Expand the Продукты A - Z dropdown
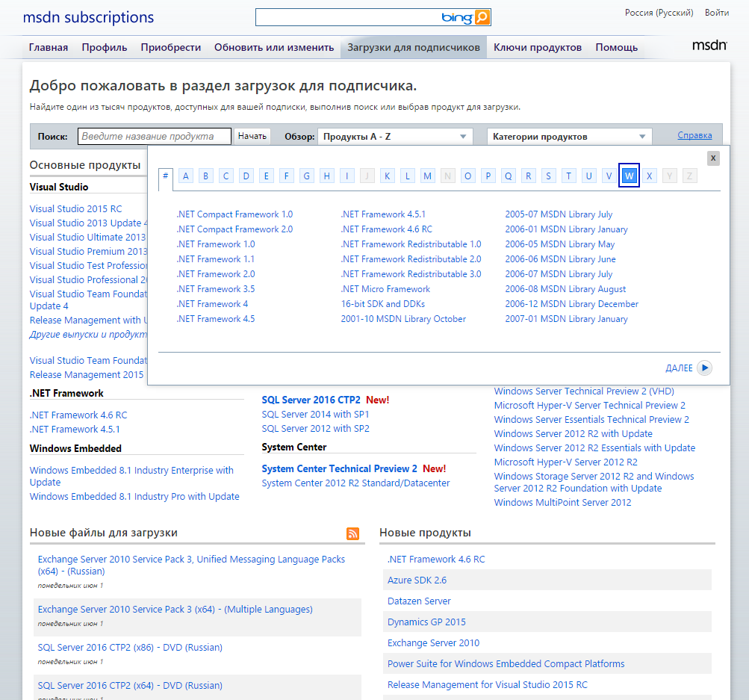This screenshot has height=700, width=749. pos(395,137)
